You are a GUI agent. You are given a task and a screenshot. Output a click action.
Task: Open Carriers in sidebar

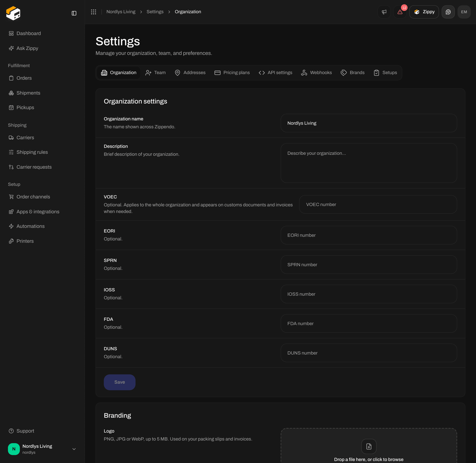(x=42, y=138)
